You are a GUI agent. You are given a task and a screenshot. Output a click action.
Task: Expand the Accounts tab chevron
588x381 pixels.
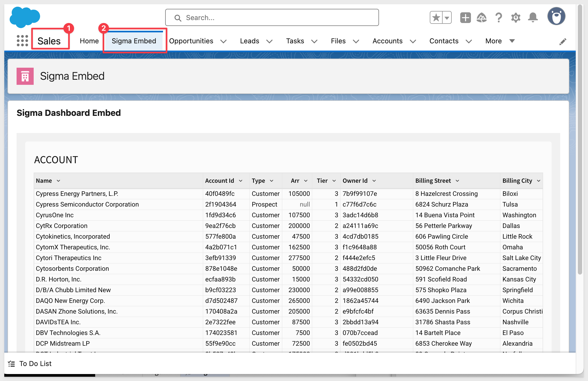click(413, 41)
